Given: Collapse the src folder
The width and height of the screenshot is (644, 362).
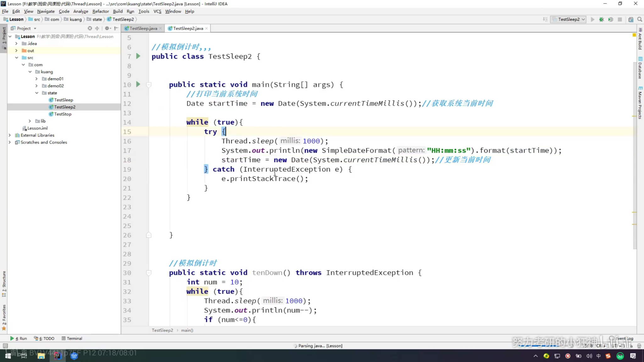Looking at the screenshot, I should point(16,58).
